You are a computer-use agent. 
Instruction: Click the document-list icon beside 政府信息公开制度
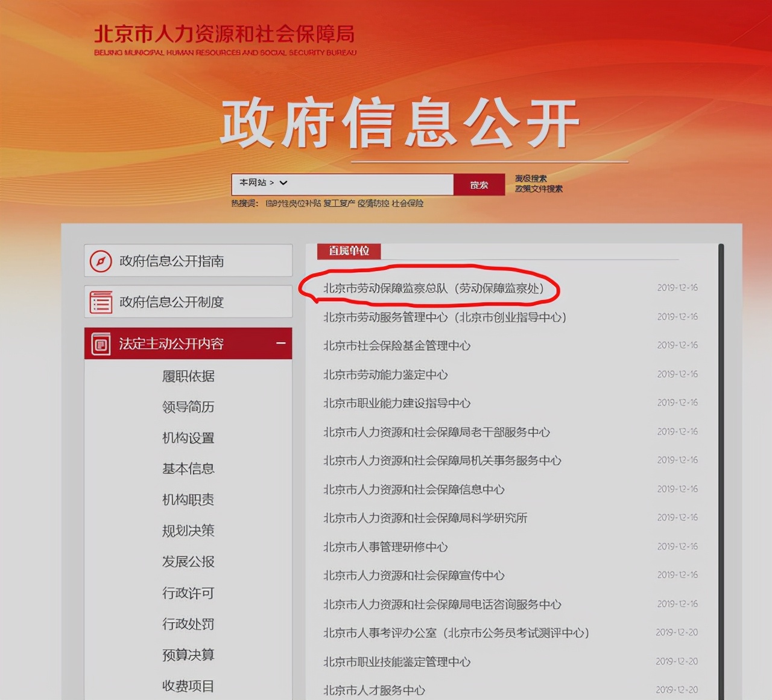click(x=100, y=301)
